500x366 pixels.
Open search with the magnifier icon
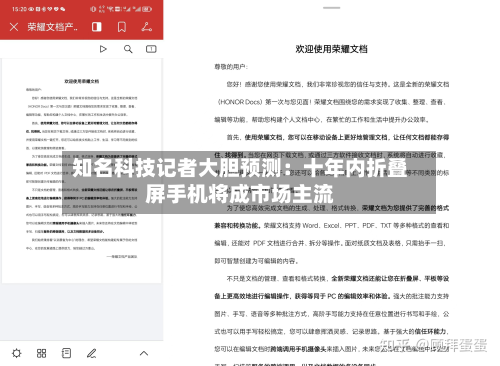(x=128, y=49)
